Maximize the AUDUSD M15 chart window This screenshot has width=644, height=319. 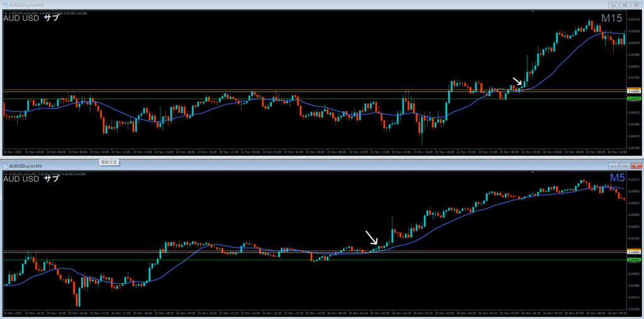click(x=625, y=5)
